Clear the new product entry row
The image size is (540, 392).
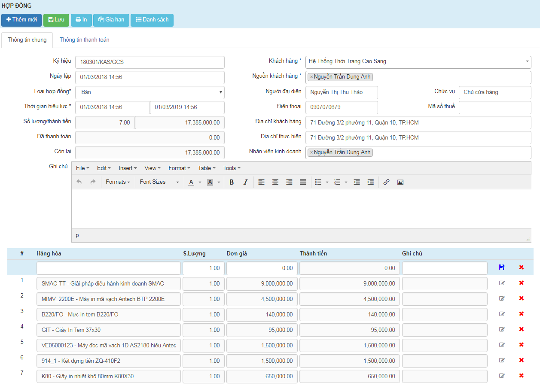tap(522, 267)
